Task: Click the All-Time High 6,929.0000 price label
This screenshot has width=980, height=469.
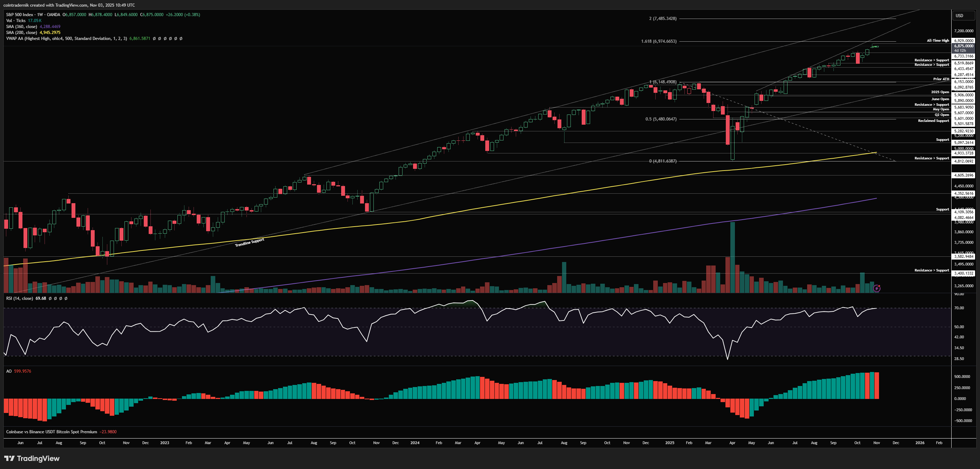Action: coord(964,40)
